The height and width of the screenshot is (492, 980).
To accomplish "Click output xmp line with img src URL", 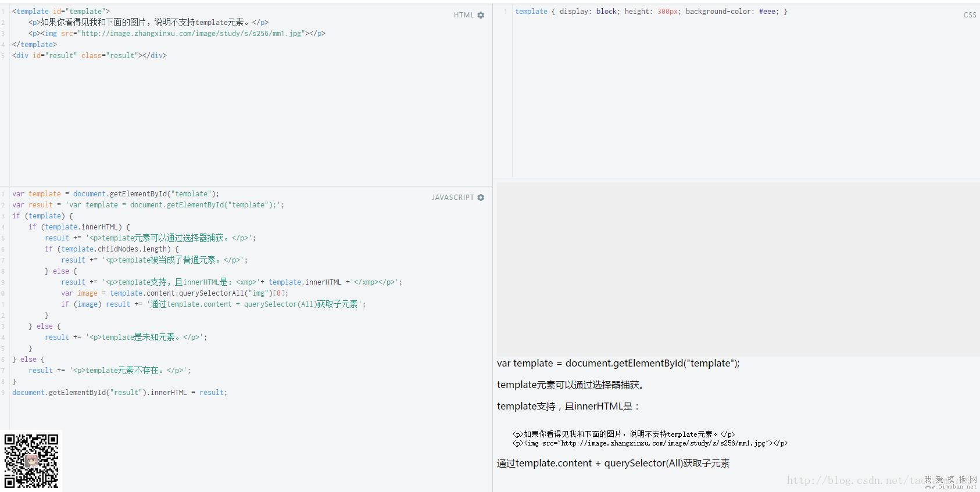I will point(650,443).
